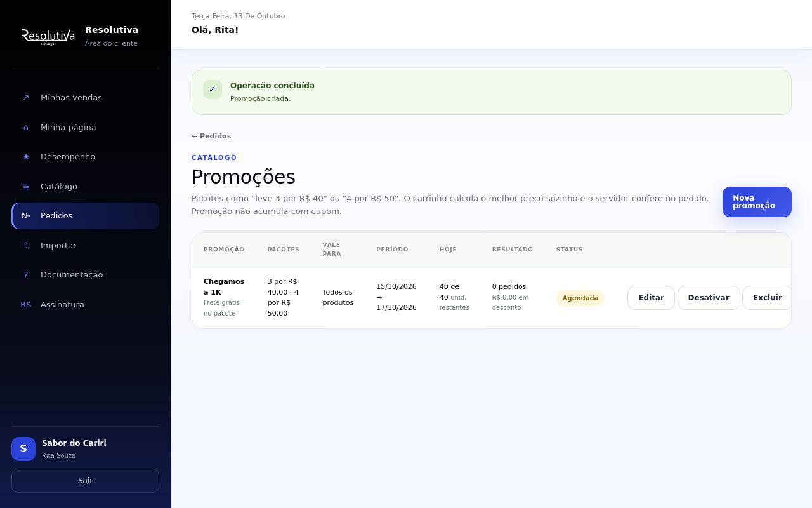
Task: Click the Minha página home icon
Action: [26, 128]
